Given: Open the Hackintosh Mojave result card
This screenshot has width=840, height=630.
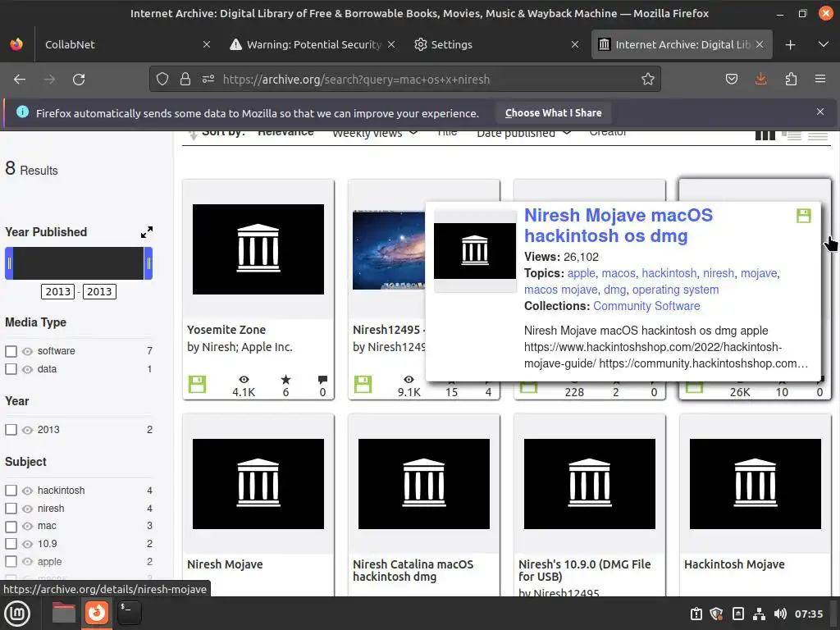Looking at the screenshot, I should click(756, 504).
